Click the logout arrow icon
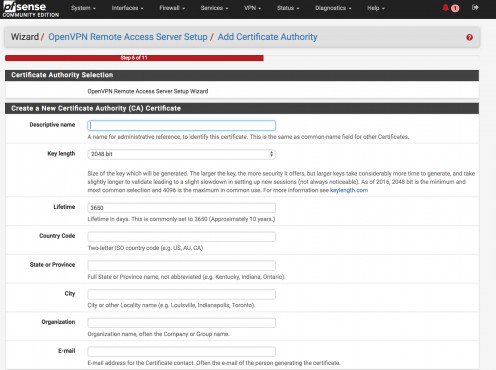The image size is (496, 370). (475, 7)
